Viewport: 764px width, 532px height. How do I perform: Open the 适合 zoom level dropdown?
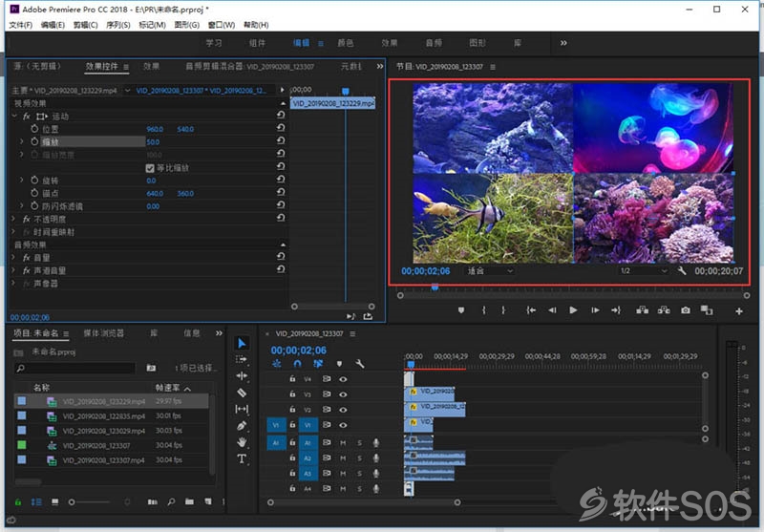tap(490, 271)
